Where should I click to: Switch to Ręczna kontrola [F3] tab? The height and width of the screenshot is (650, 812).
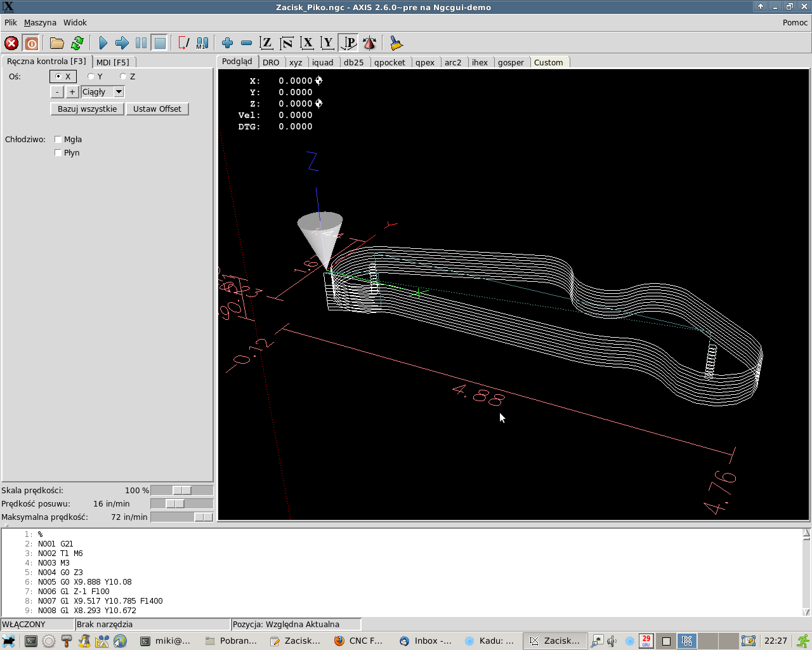46,62
